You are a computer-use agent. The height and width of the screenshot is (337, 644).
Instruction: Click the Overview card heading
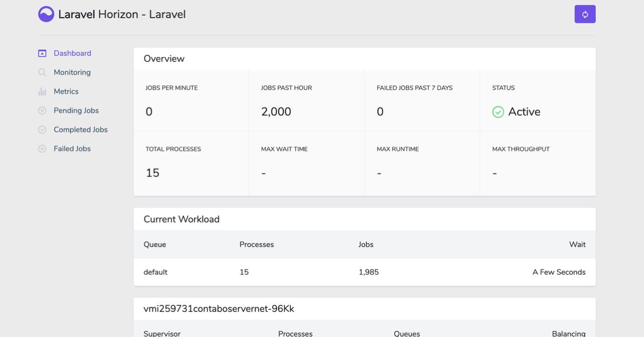[x=164, y=59]
